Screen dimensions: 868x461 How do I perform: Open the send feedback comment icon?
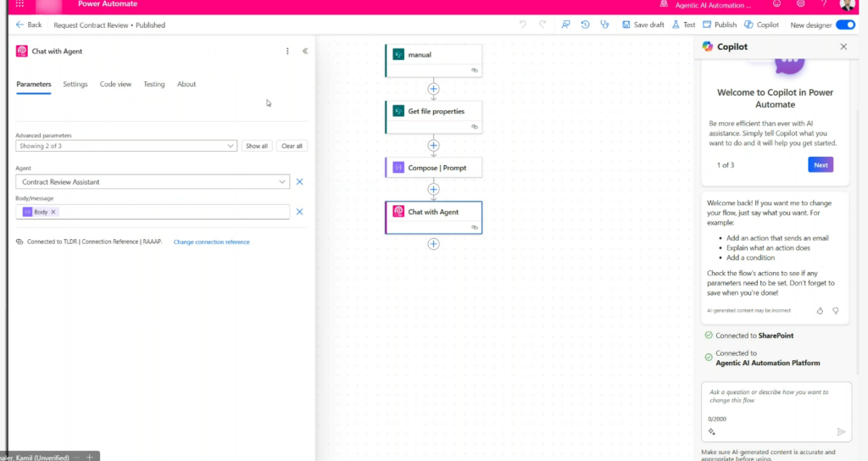(x=565, y=25)
